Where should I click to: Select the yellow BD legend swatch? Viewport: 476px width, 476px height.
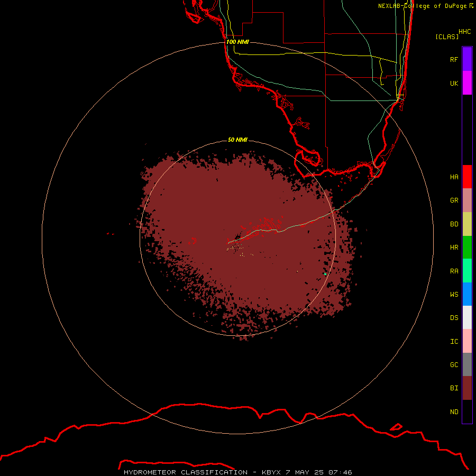467,224
